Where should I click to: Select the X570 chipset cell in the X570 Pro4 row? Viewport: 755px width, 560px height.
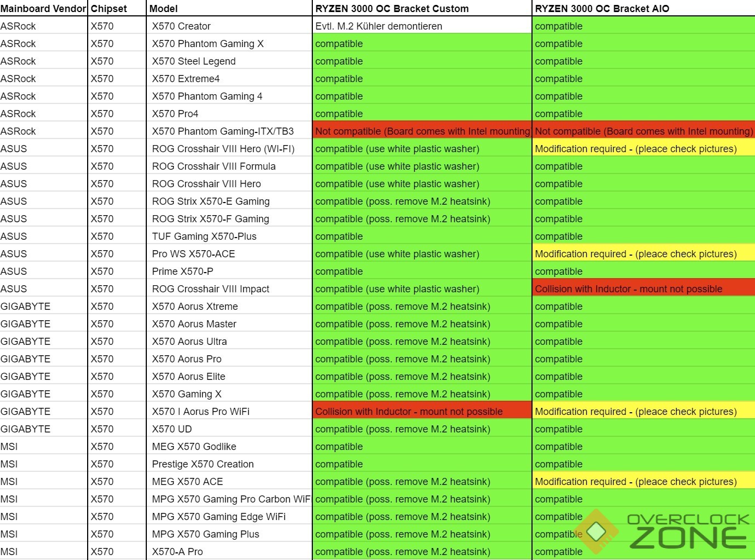click(x=117, y=113)
